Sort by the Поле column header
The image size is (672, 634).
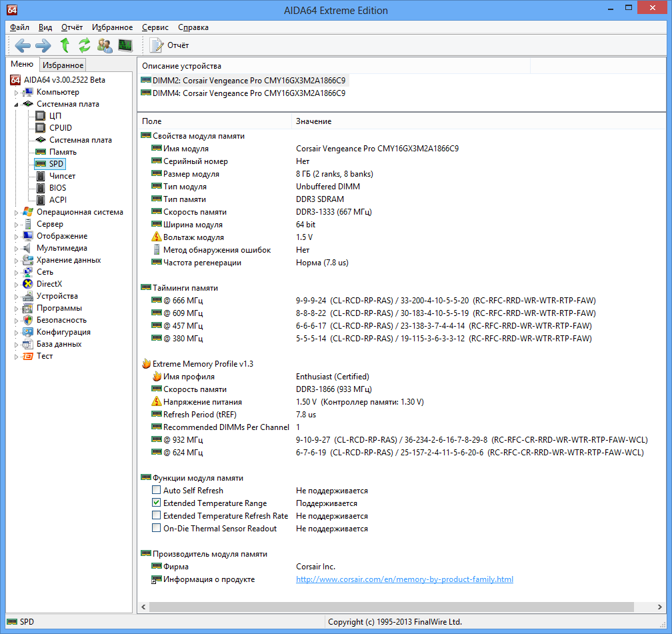pyautogui.click(x=214, y=121)
